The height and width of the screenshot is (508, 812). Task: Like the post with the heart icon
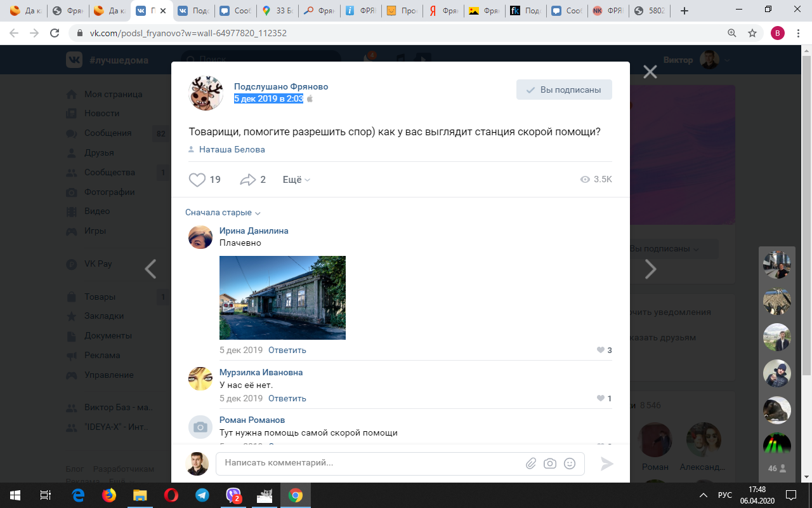tap(197, 180)
